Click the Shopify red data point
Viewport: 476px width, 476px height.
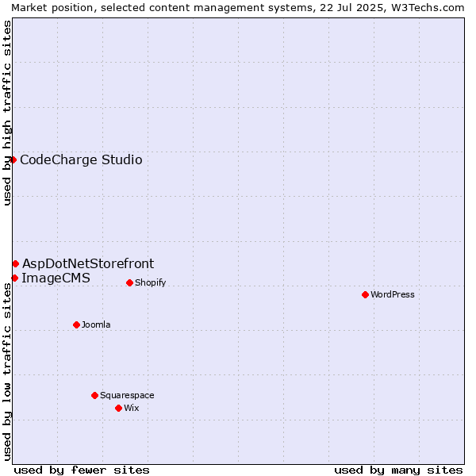click(x=129, y=283)
